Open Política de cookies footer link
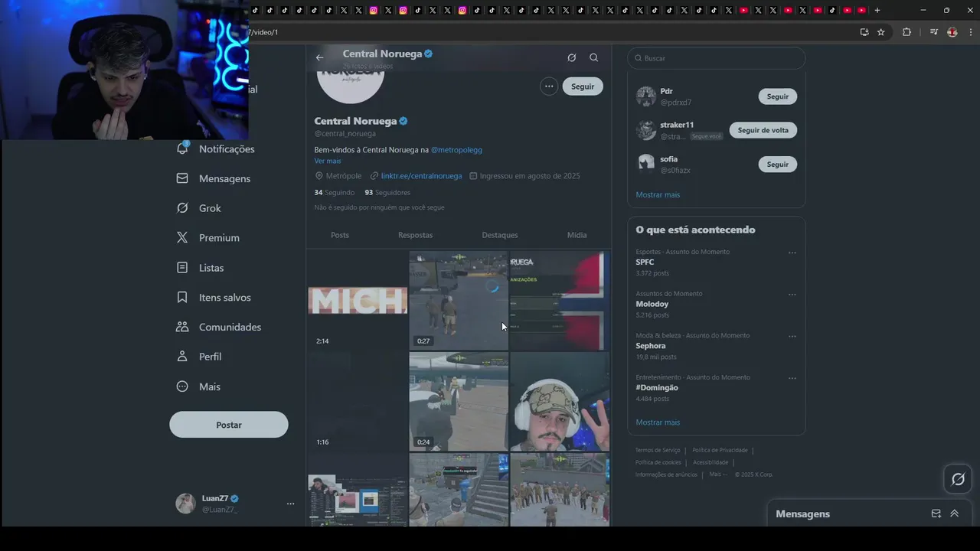The width and height of the screenshot is (980, 551). pyautogui.click(x=658, y=462)
